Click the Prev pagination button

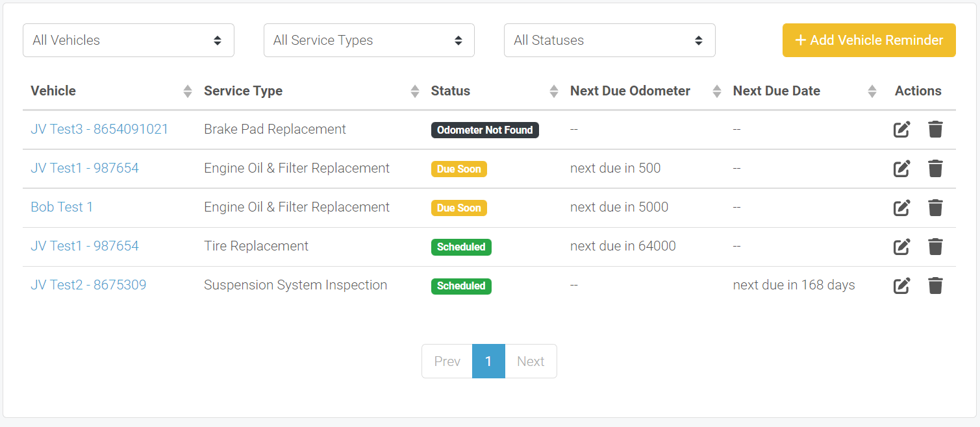pyautogui.click(x=447, y=361)
